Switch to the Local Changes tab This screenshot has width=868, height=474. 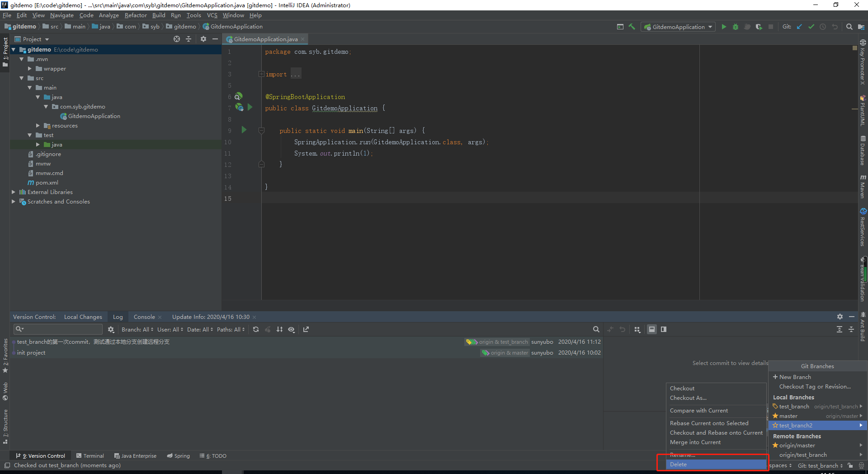pos(83,317)
